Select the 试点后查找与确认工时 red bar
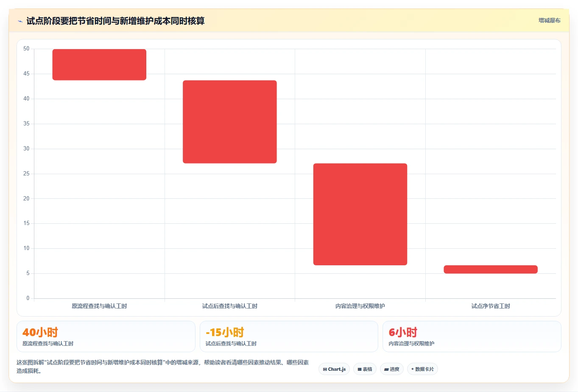This screenshot has height=392, width=578. pos(230,122)
